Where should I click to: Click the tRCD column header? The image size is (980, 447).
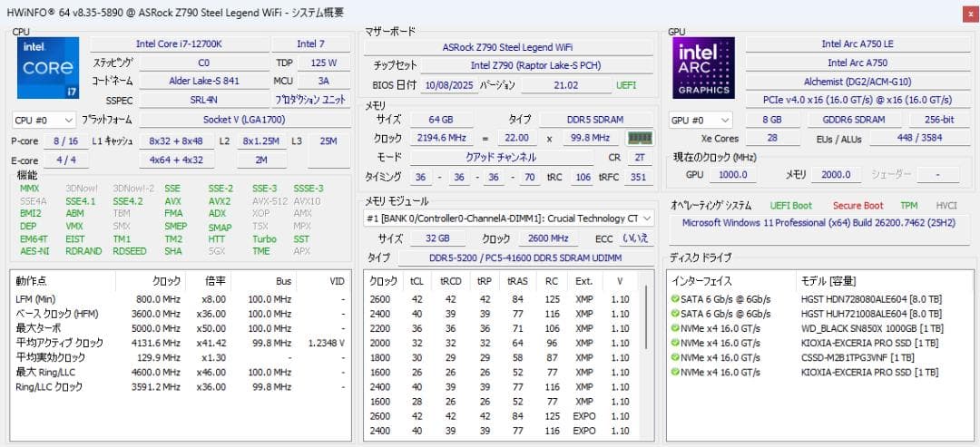coord(450,281)
